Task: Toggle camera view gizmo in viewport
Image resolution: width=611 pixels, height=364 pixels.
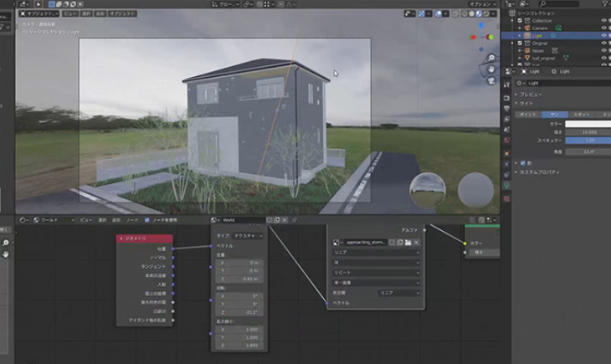Action: pyautogui.click(x=492, y=81)
